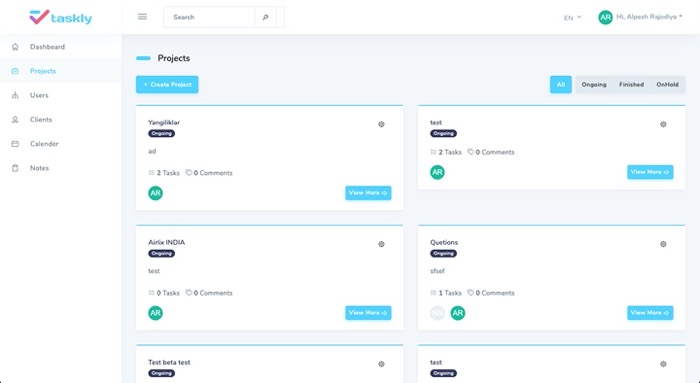Click the Projects briefcase icon in sidebar
The height and width of the screenshot is (383, 700).
15,71
